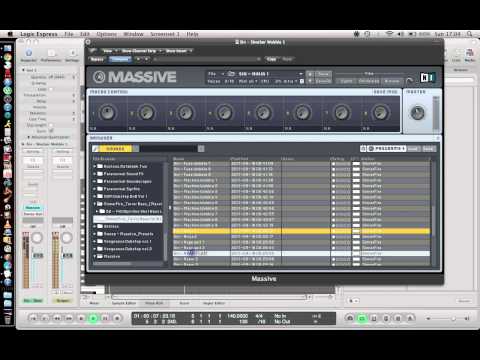The height and width of the screenshot is (360, 480).
Task: Click the folder icon next to Paranormal Sound FX
Action: [100, 174]
